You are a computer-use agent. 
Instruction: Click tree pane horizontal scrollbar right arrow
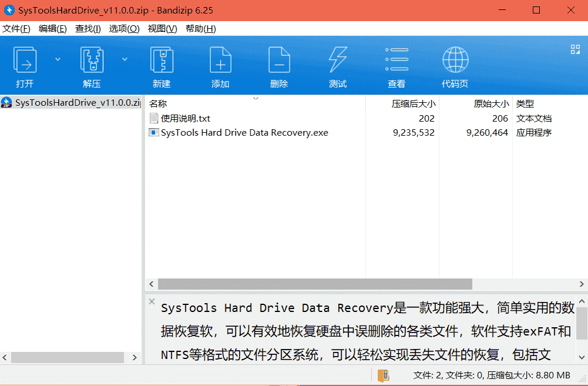pos(135,357)
